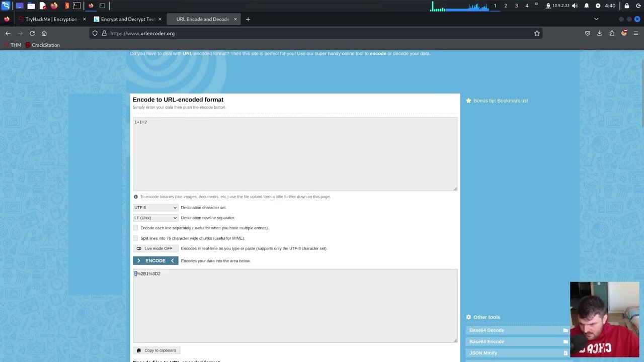
Task: Click the browser back arrow
Action: click(8, 33)
